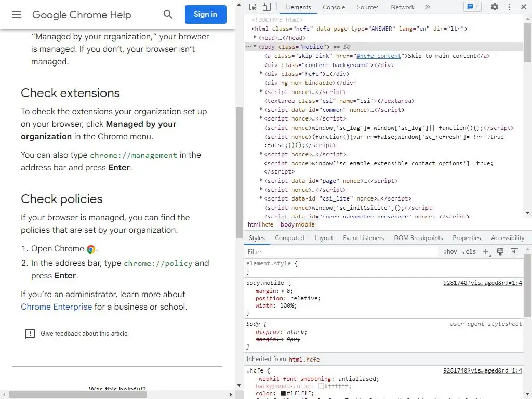Toggle the rendering emulations paintbrush icon
532x399 pixels.
[500, 252]
